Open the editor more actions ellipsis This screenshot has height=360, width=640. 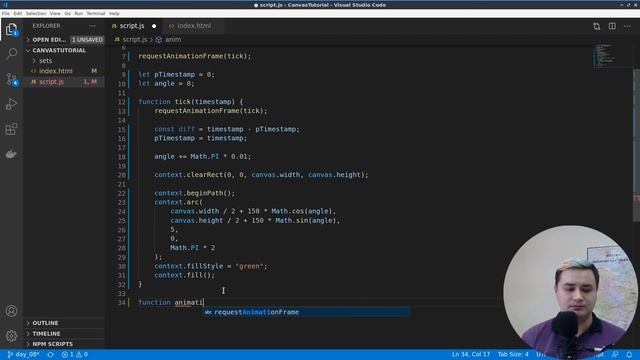pos(627,26)
